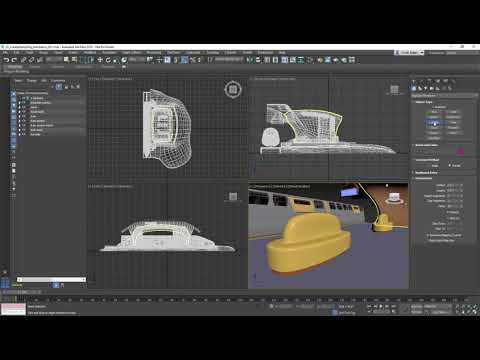This screenshot has width=480, height=360.
Task: Click the magenta object color swatch
Action: (461, 152)
